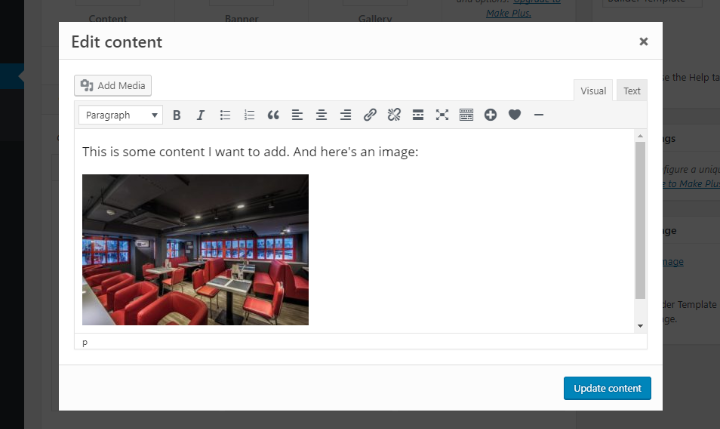This screenshot has height=429, width=720.
Task: Click the heart icon in toolbar
Action: pos(515,115)
